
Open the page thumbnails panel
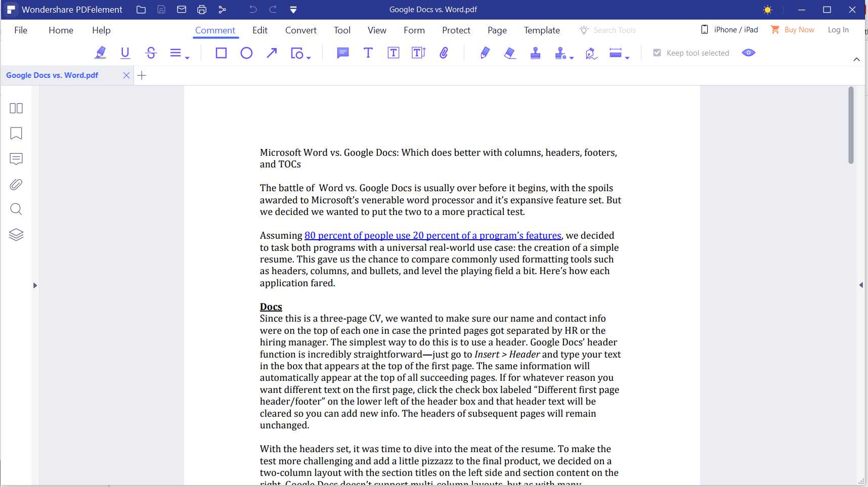click(16, 108)
